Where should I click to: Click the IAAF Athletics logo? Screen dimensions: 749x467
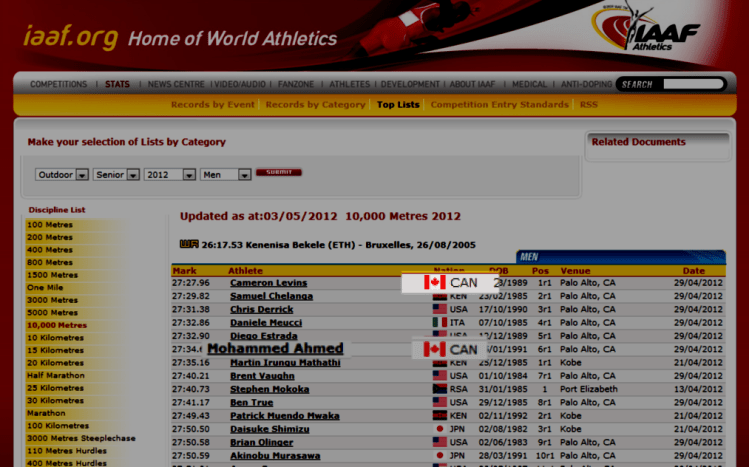[x=637, y=30]
